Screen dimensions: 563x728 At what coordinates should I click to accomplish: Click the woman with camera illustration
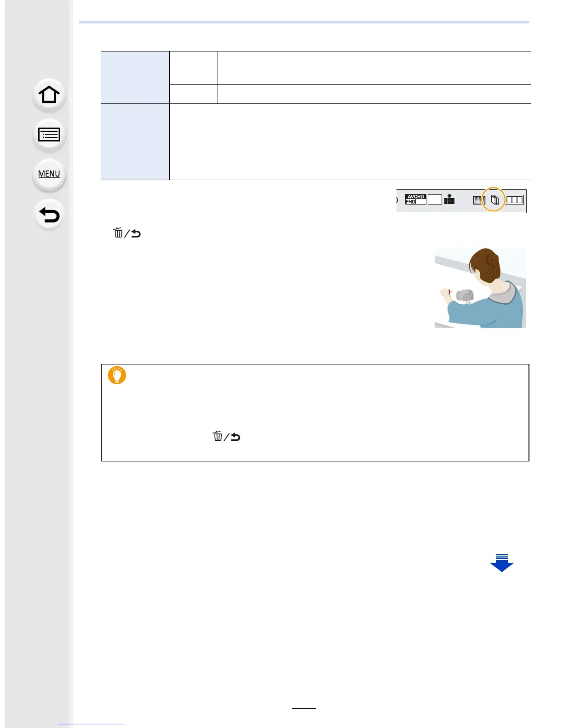pyautogui.click(x=480, y=288)
